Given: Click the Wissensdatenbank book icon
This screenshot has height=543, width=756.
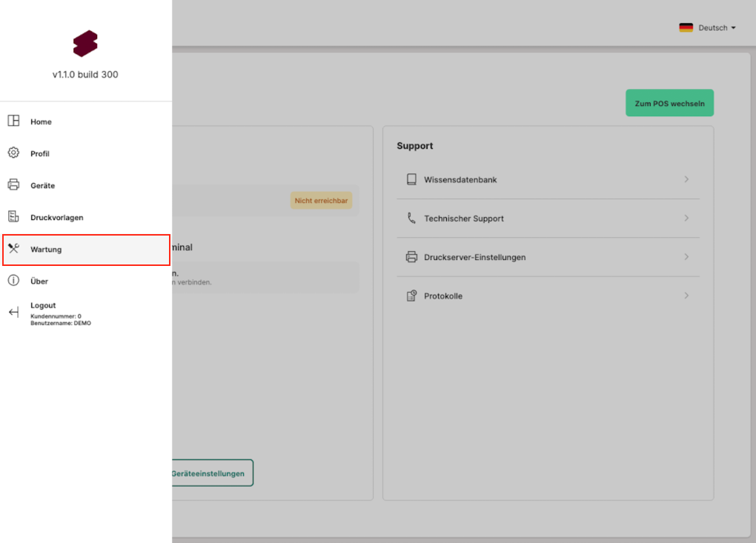Looking at the screenshot, I should coord(411,179).
